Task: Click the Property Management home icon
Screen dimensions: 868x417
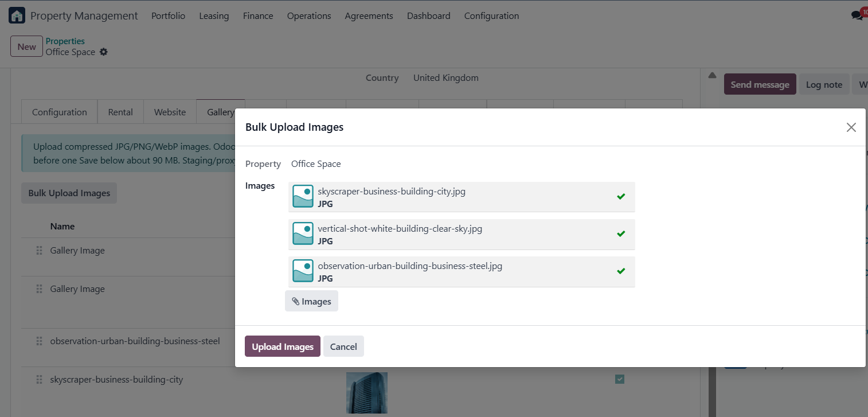Action: pyautogui.click(x=17, y=15)
